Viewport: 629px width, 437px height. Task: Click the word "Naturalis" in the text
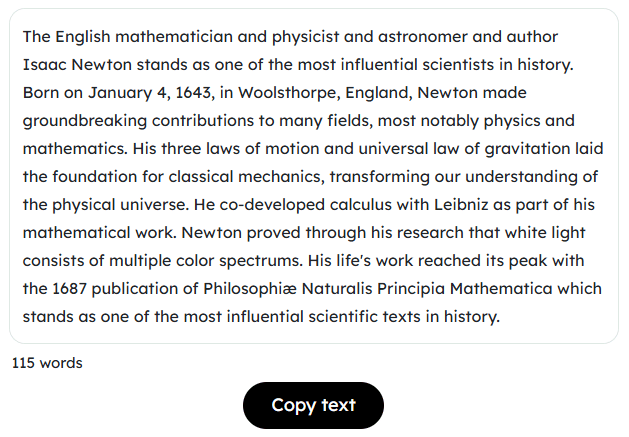pos(337,289)
